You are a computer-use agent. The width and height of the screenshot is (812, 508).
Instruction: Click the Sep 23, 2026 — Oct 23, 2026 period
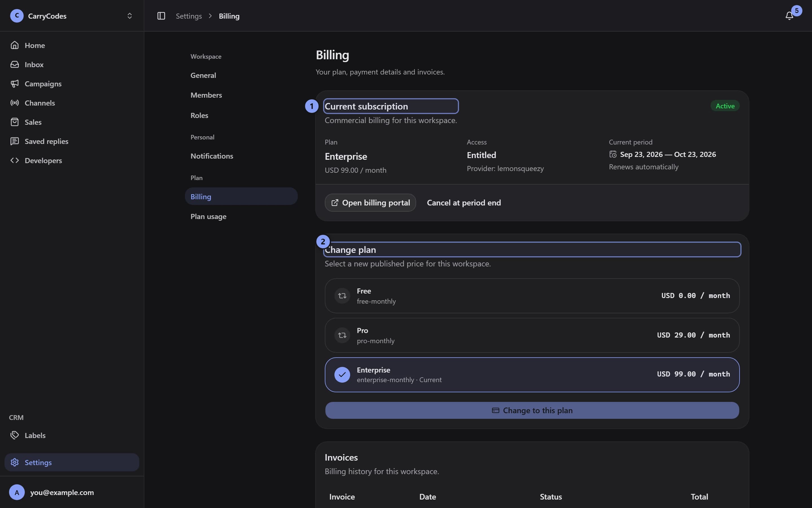tap(668, 154)
